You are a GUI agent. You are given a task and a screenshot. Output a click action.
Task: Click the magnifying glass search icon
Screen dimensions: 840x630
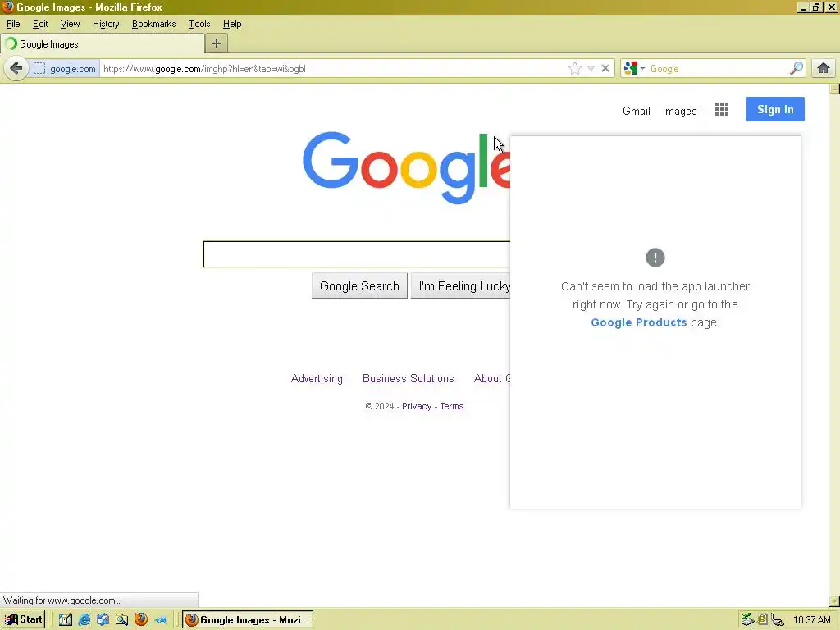797,68
